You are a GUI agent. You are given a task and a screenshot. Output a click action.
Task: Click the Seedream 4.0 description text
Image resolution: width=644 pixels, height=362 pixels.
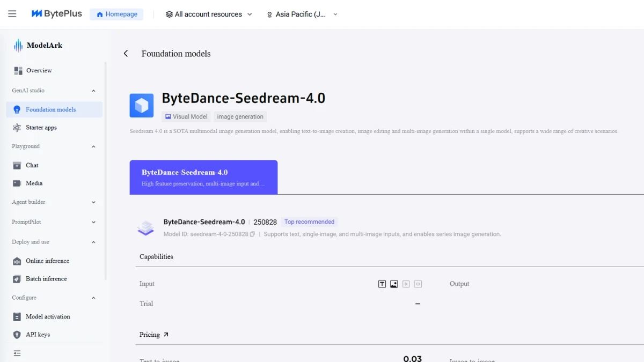point(374,131)
